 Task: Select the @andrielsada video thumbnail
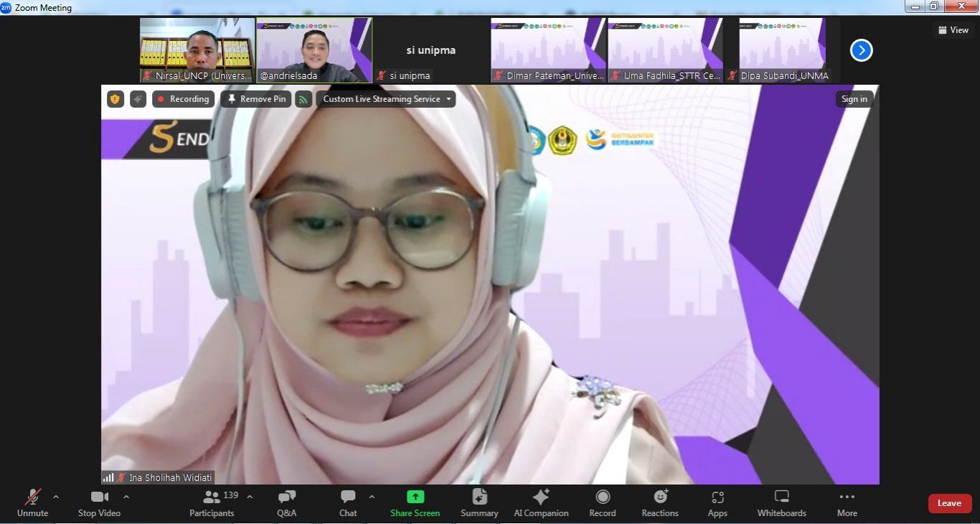(x=314, y=50)
